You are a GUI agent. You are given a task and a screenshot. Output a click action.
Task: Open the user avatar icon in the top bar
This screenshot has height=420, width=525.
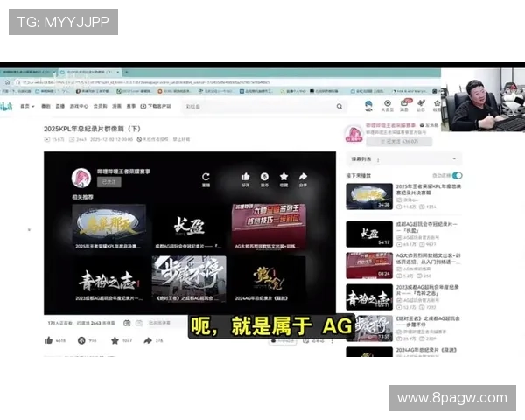(368, 106)
